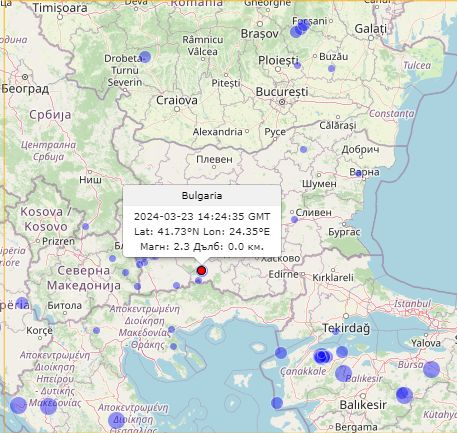Click the Galați city label

coord(371,29)
